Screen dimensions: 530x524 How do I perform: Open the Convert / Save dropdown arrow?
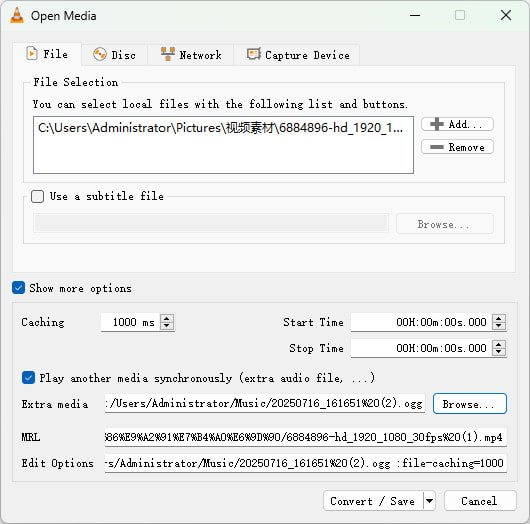click(x=429, y=501)
